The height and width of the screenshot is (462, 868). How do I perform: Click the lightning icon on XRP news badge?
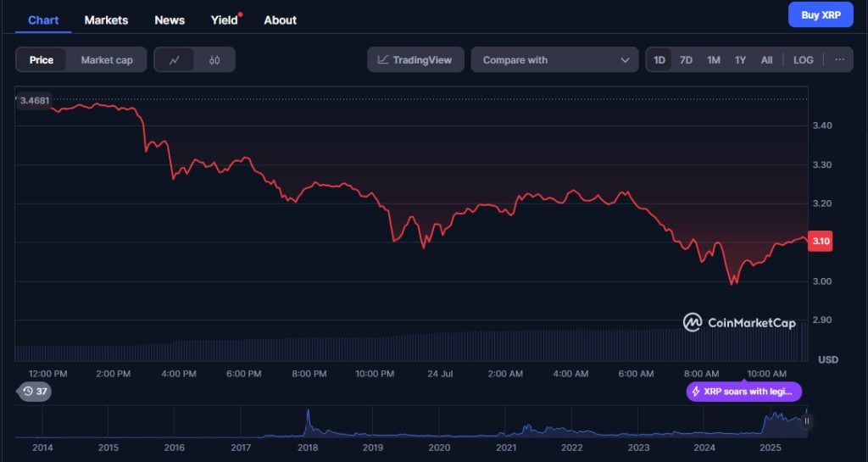point(696,391)
